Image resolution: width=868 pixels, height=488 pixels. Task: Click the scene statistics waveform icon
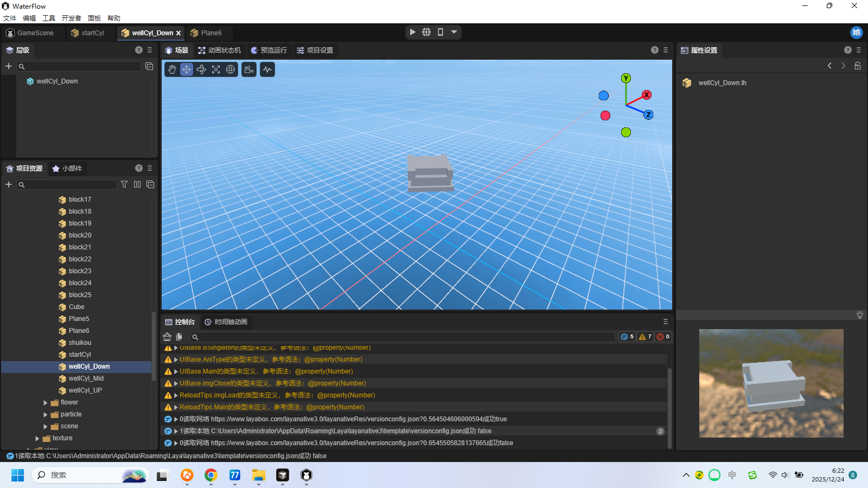pyautogui.click(x=267, y=69)
